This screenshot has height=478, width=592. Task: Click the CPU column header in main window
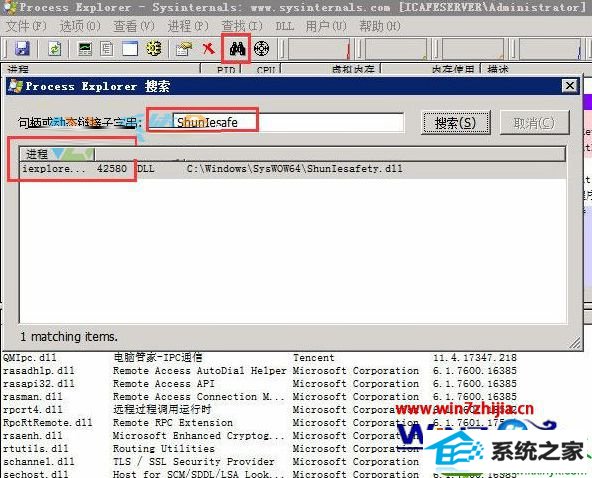coord(262,70)
